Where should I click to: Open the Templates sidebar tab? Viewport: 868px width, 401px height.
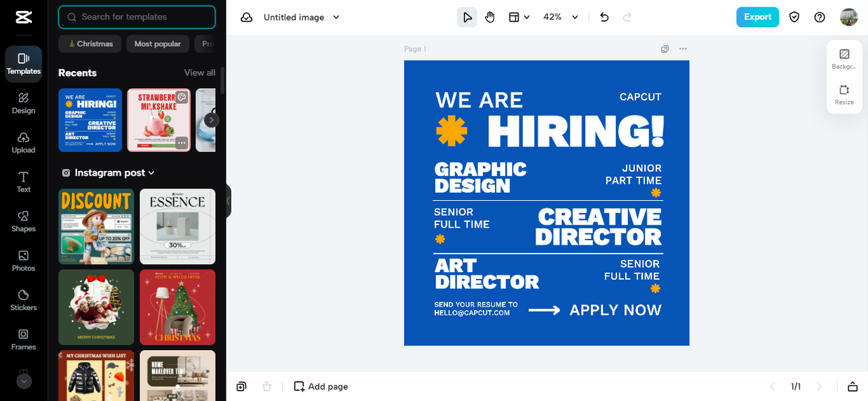click(24, 64)
